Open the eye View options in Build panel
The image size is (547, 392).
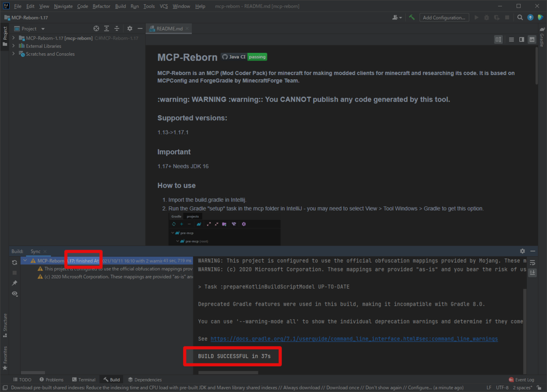point(15,294)
